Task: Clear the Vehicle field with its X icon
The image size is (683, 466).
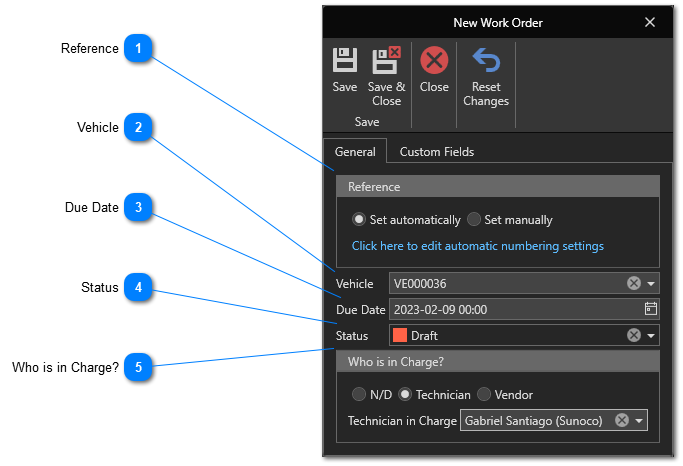Action: pos(633,284)
